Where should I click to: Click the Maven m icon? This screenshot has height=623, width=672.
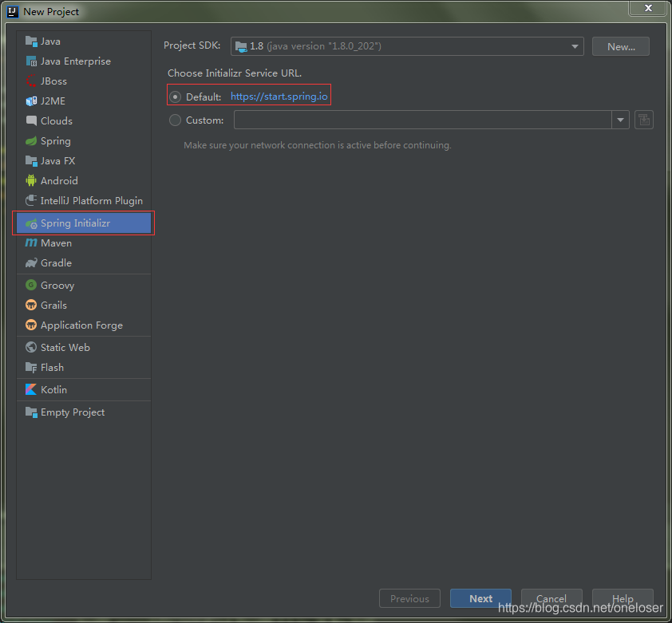click(31, 243)
